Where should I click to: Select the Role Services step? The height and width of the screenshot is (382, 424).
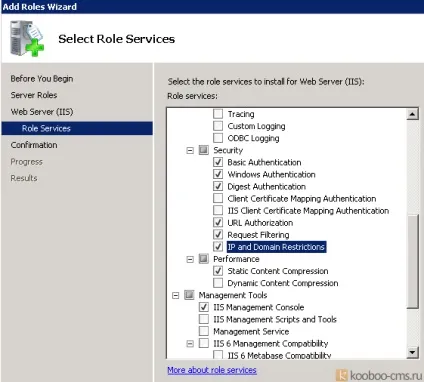point(77,128)
